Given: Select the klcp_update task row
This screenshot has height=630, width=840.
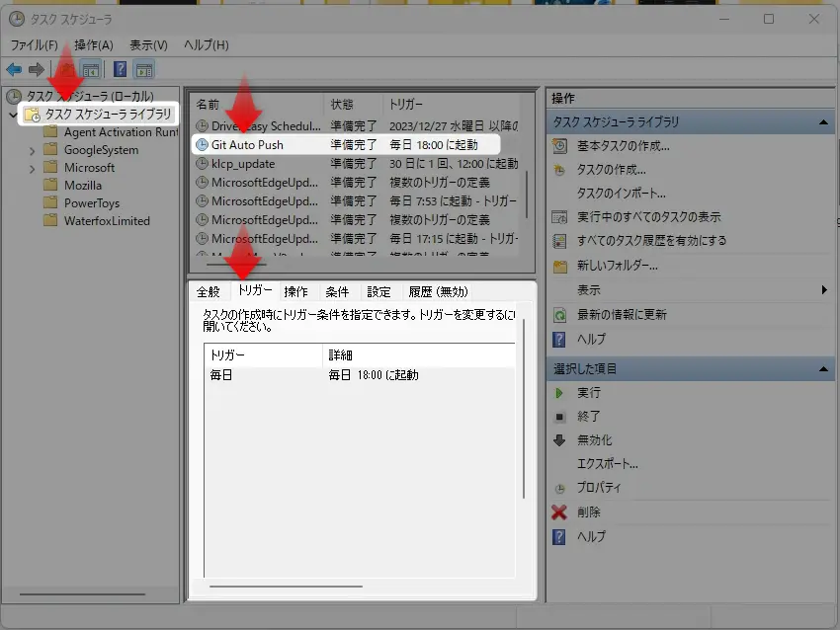Looking at the screenshot, I should click(242, 163).
